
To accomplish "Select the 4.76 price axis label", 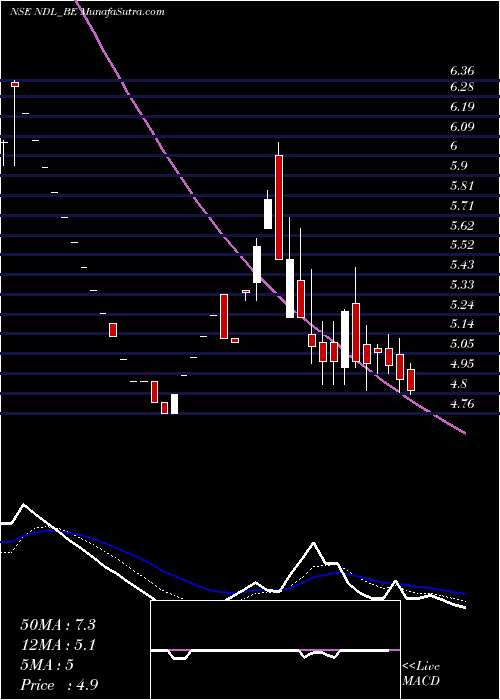I will pos(462,404).
